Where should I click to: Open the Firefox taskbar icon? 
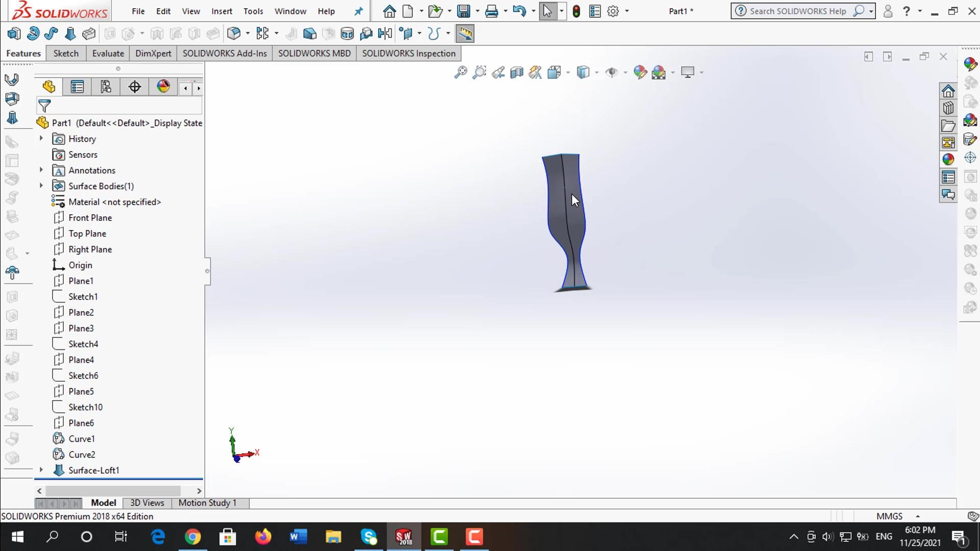tap(263, 537)
